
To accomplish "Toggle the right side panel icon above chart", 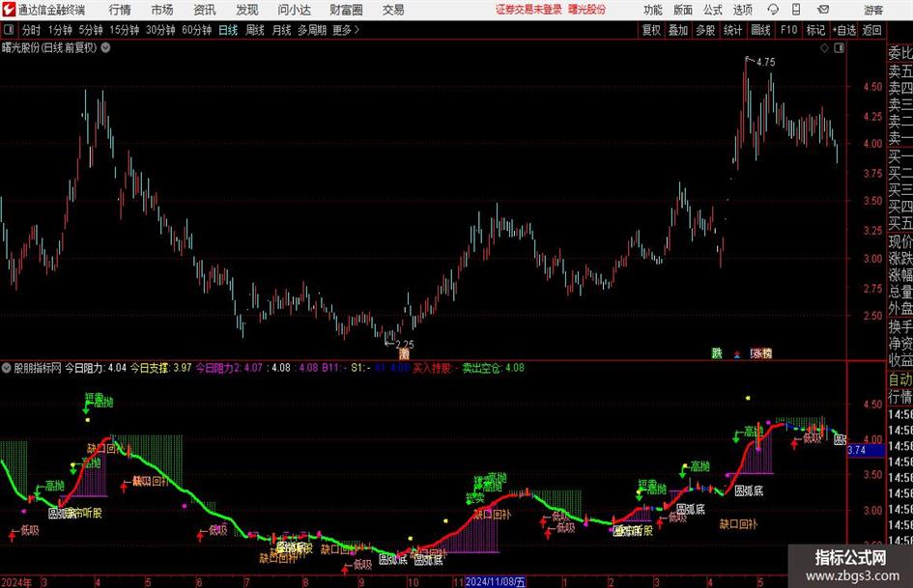I will coord(839,48).
